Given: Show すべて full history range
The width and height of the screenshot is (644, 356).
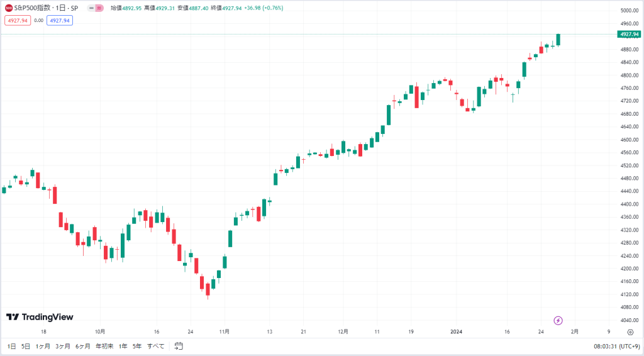Looking at the screenshot, I should pos(156,346).
